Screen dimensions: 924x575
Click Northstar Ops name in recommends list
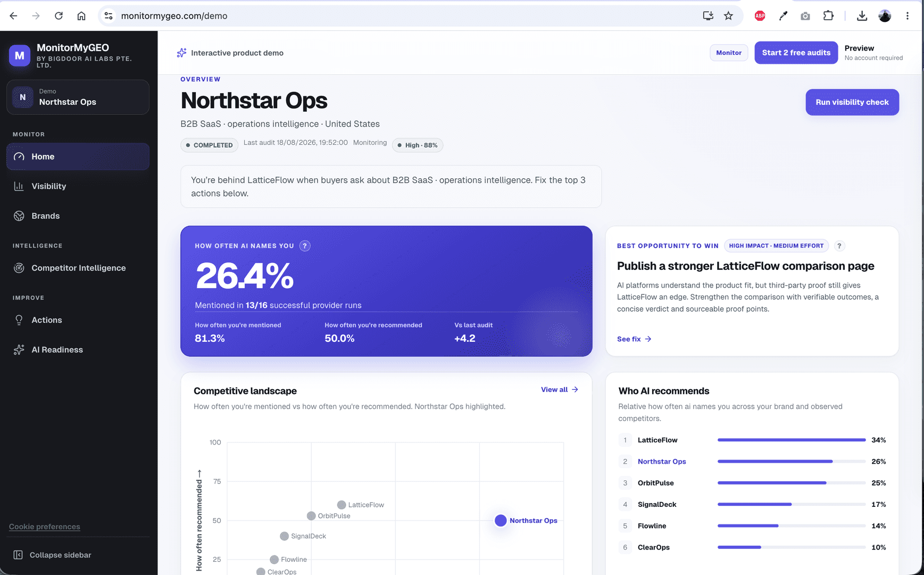point(662,462)
